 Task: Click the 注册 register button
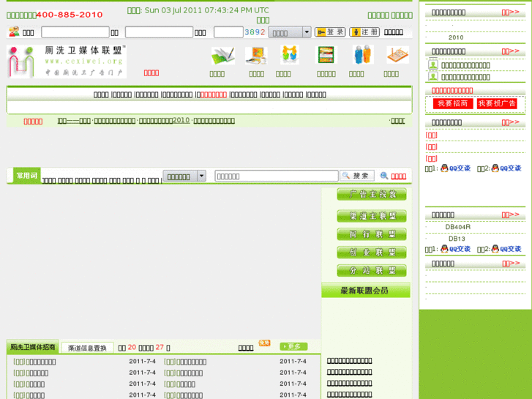click(x=364, y=32)
